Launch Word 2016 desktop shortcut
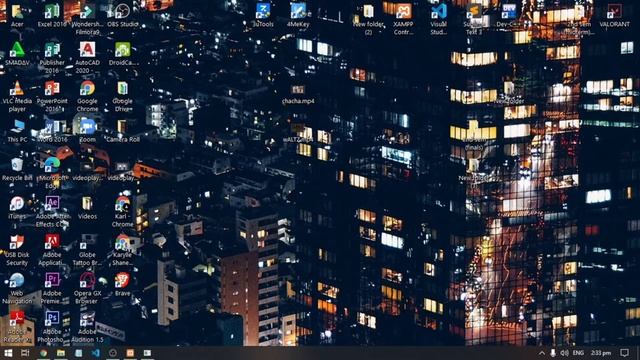This screenshot has height=360, width=640. (x=52, y=131)
